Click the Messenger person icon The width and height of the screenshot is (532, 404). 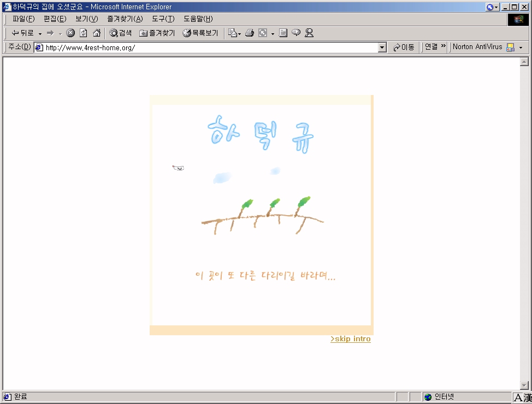click(309, 33)
